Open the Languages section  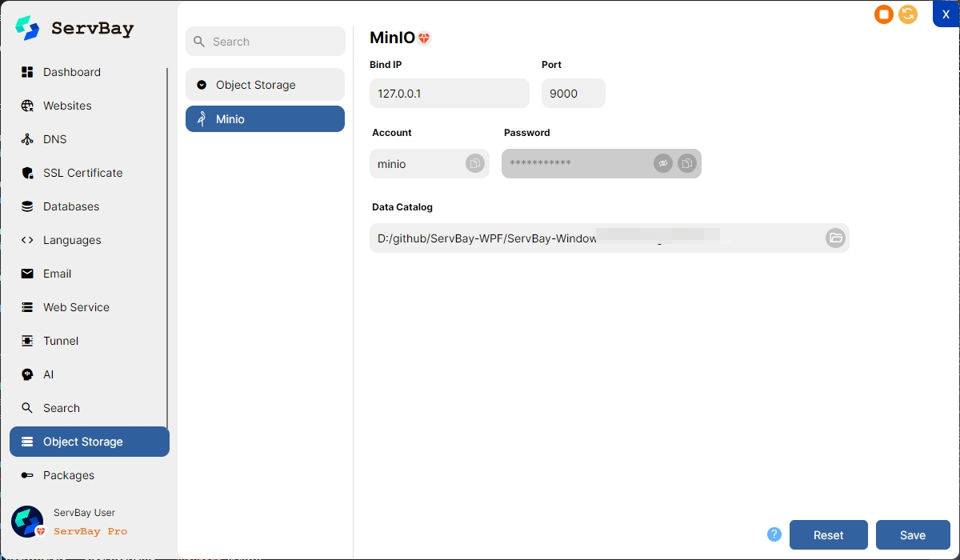pos(72,240)
